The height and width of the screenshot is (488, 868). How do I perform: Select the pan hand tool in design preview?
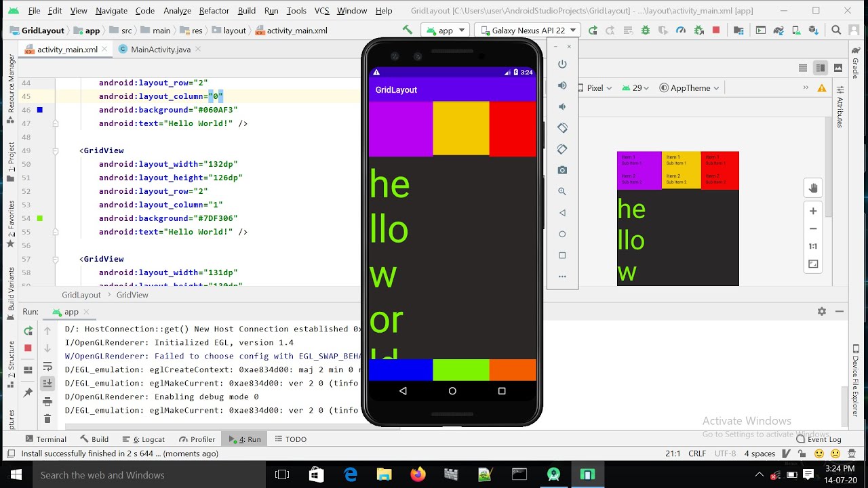click(813, 188)
